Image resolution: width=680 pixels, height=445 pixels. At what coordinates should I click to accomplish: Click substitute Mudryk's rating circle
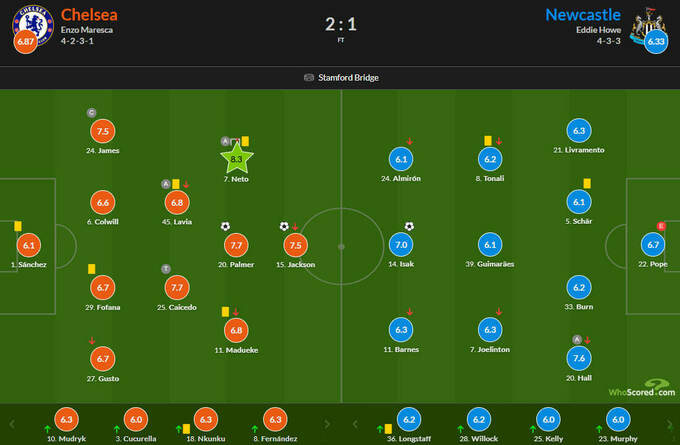[x=67, y=420]
